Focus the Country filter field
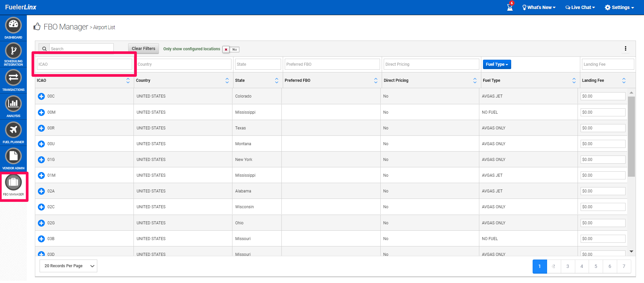The width and height of the screenshot is (644, 283). 184,64
